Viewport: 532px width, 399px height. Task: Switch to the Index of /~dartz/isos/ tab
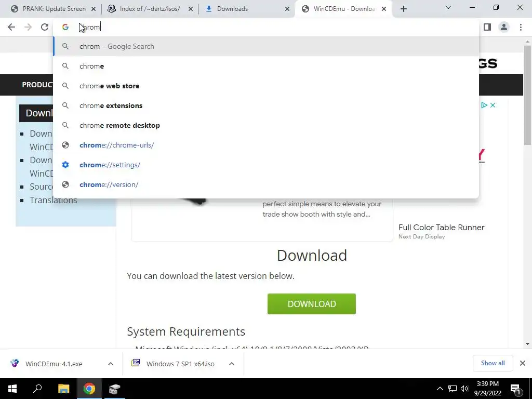150,9
